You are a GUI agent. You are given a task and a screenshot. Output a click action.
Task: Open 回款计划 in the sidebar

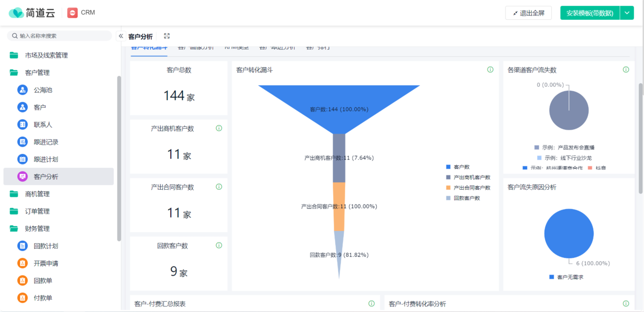tap(58, 246)
